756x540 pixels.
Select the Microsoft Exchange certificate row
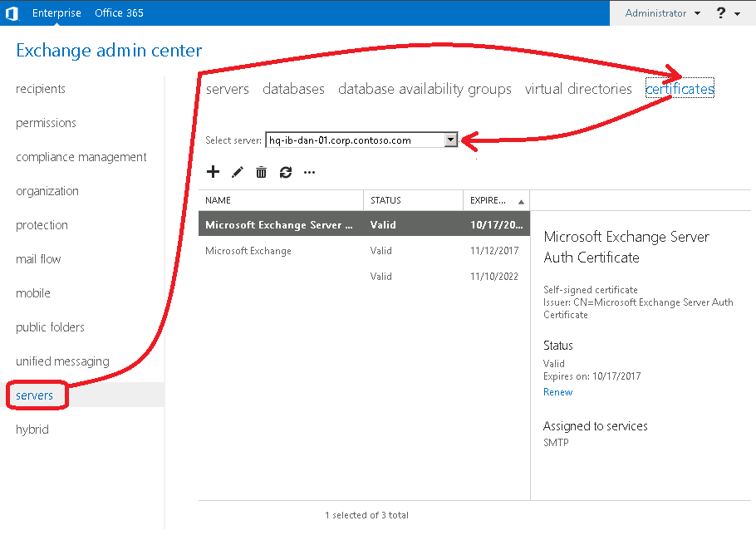[364, 251]
